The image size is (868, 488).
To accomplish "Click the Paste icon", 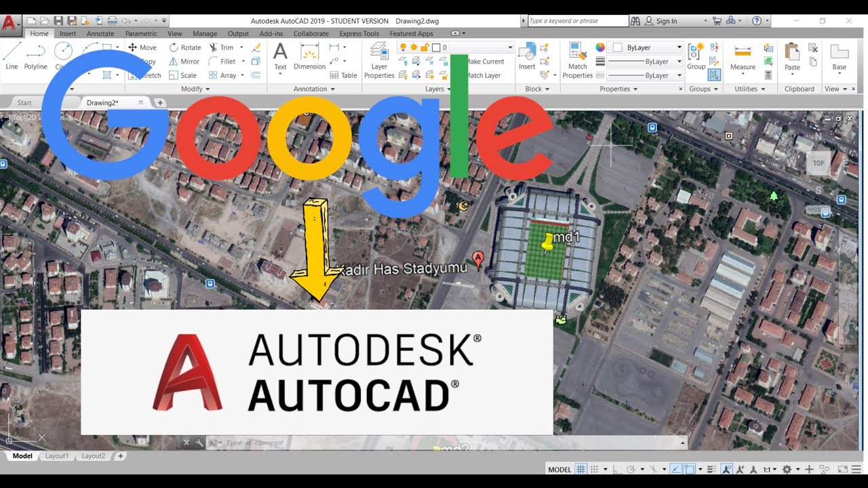I will (792, 58).
